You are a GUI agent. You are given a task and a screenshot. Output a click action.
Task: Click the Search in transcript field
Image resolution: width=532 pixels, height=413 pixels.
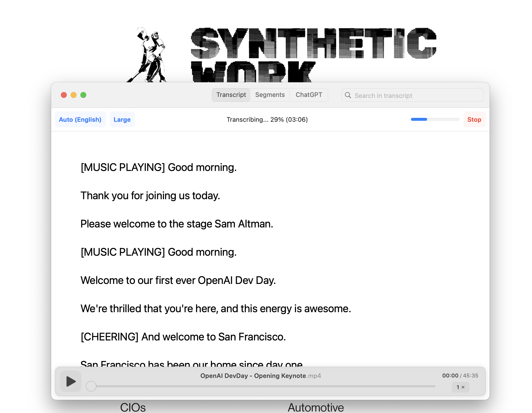click(412, 95)
